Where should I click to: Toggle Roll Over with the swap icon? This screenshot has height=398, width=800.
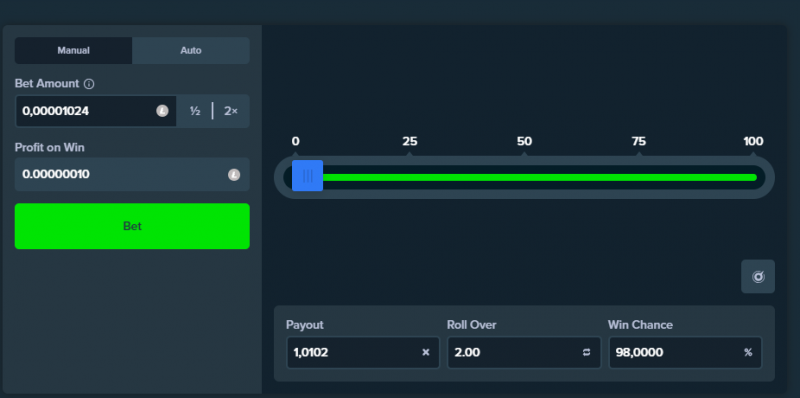(587, 353)
